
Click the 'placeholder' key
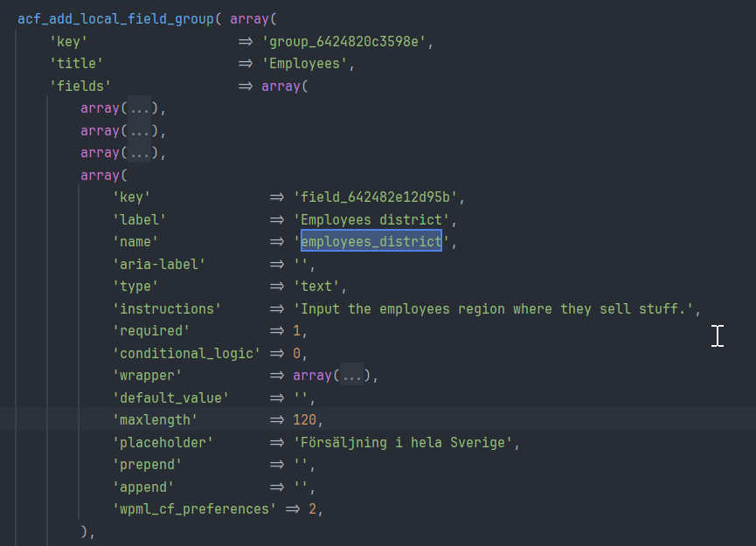coord(163,443)
